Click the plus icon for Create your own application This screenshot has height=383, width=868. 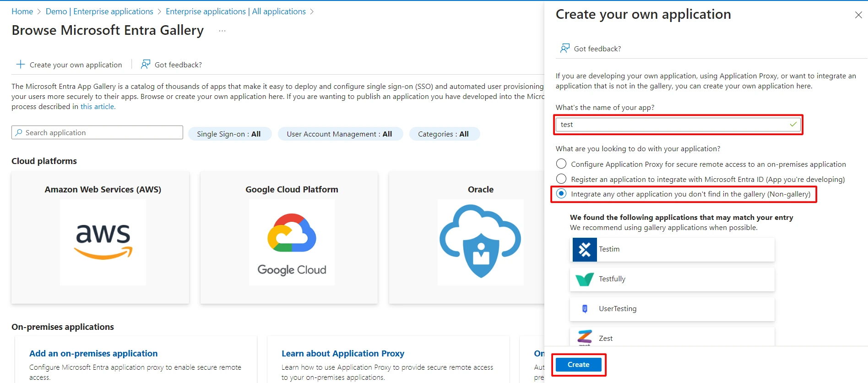[x=21, y=65]
